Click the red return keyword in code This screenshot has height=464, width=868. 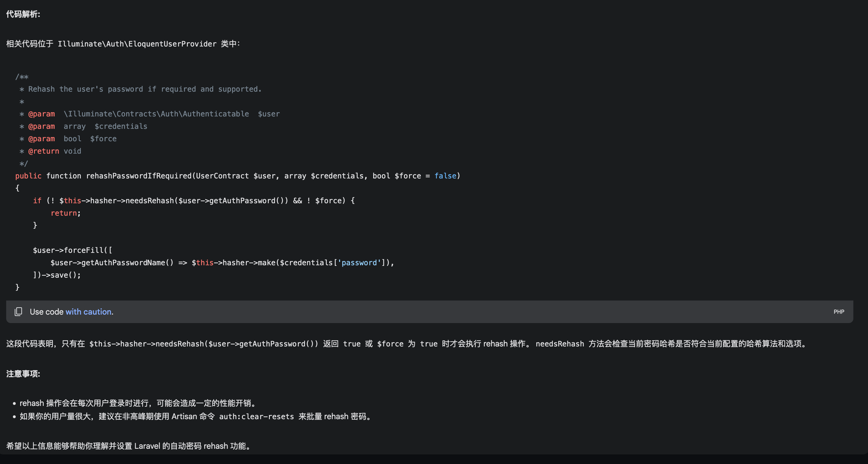coord(64,213)
